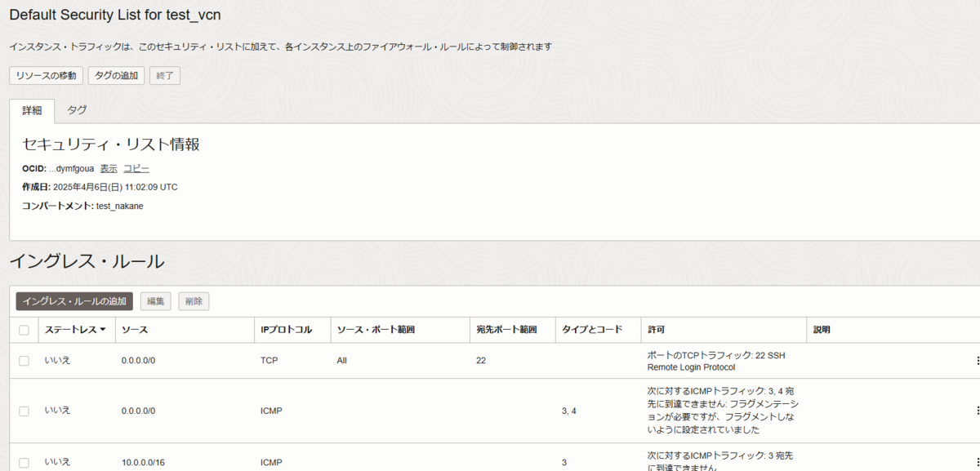Sort by ステートレス column arrow

click(x=103, y=330)
